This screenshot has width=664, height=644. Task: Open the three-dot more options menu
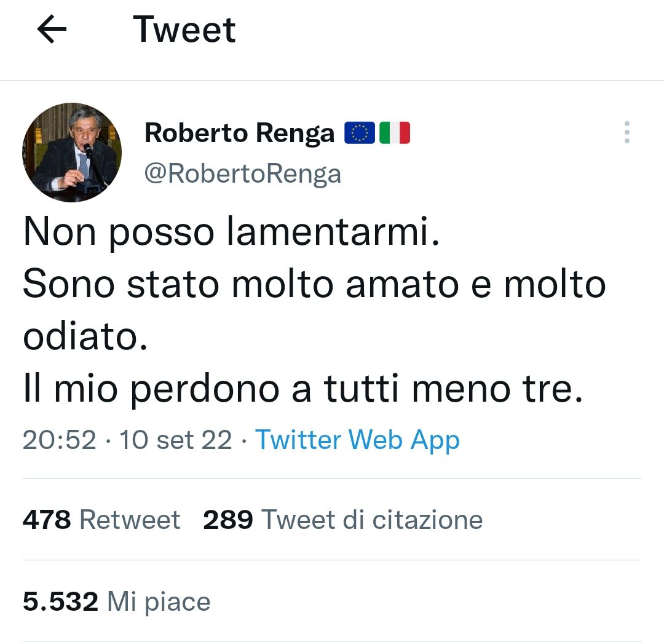[x=626, y=132]
